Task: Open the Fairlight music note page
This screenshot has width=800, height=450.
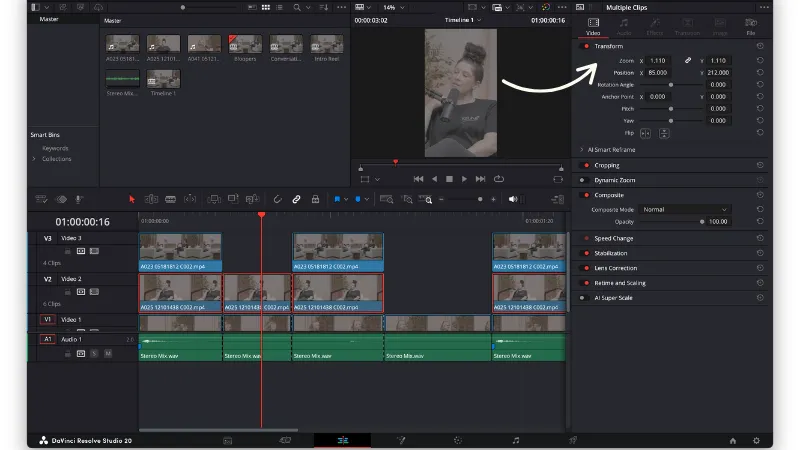Action: point(516,440)
